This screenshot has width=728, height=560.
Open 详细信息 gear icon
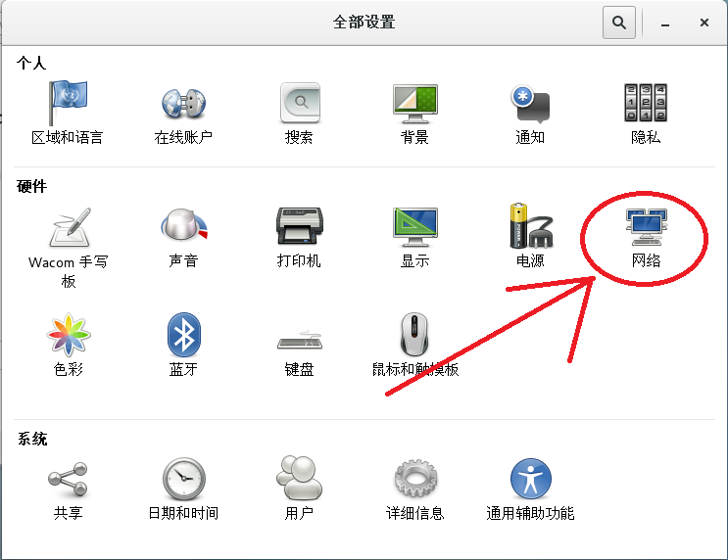415,479
